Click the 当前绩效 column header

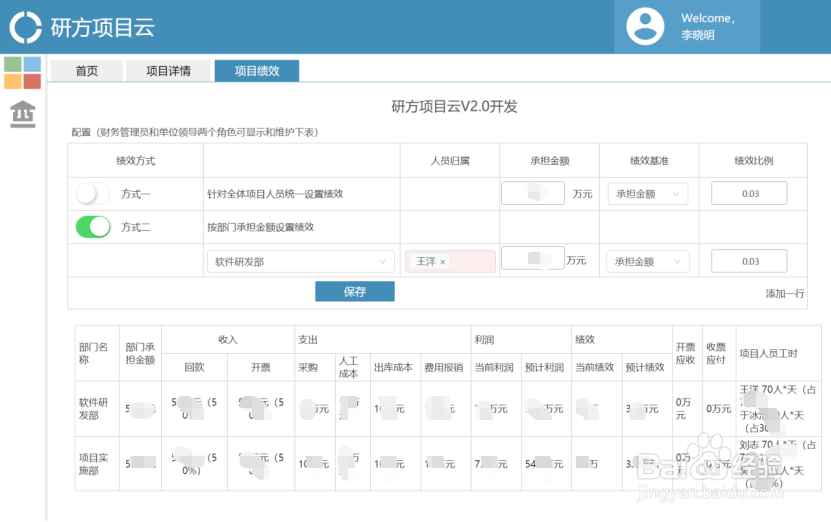click(x=595, y=367)
